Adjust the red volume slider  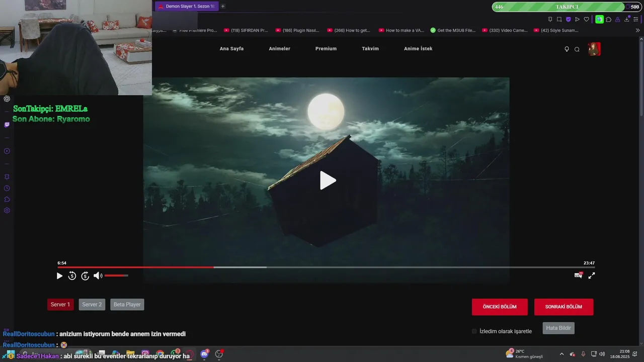116,276
